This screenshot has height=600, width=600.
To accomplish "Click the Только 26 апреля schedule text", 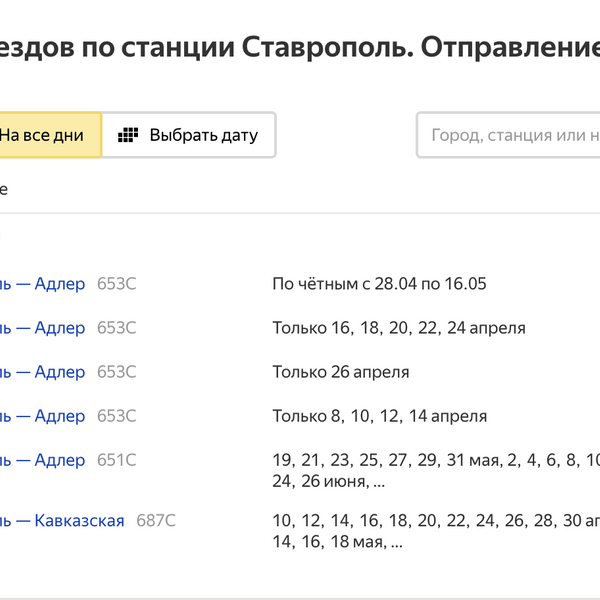I will pyautogui.click(x=341, y=372).
